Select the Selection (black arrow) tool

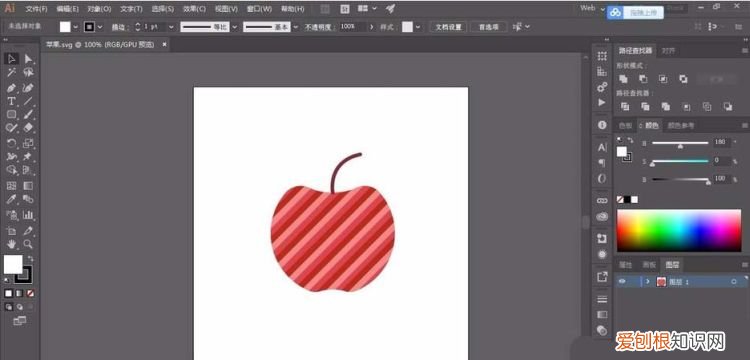(11, 59)
